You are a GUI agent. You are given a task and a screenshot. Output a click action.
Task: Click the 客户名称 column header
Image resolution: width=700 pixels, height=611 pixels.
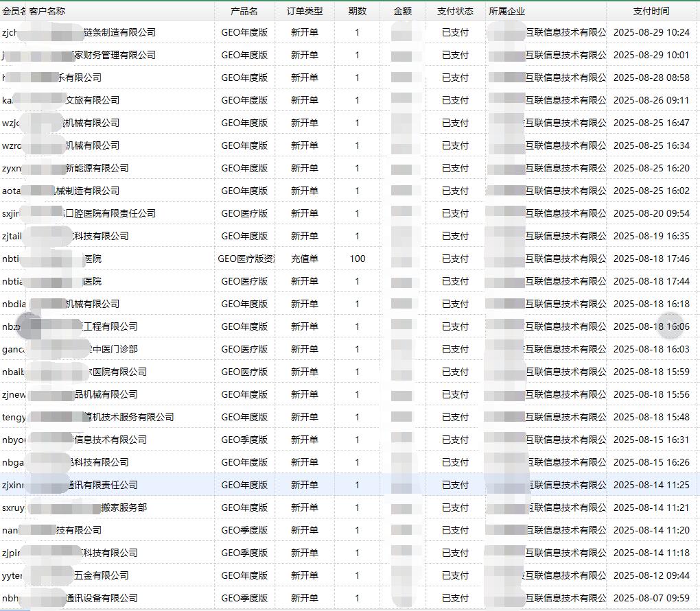[47, 11]
